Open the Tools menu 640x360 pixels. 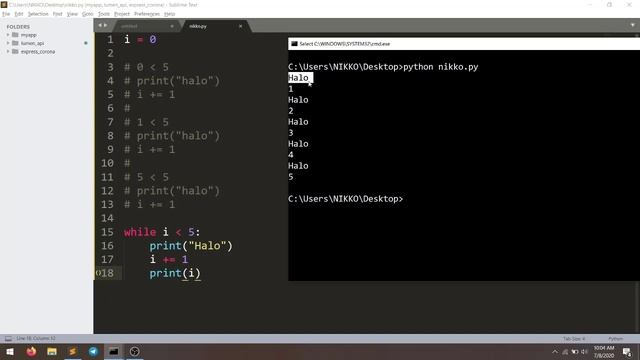104,14
